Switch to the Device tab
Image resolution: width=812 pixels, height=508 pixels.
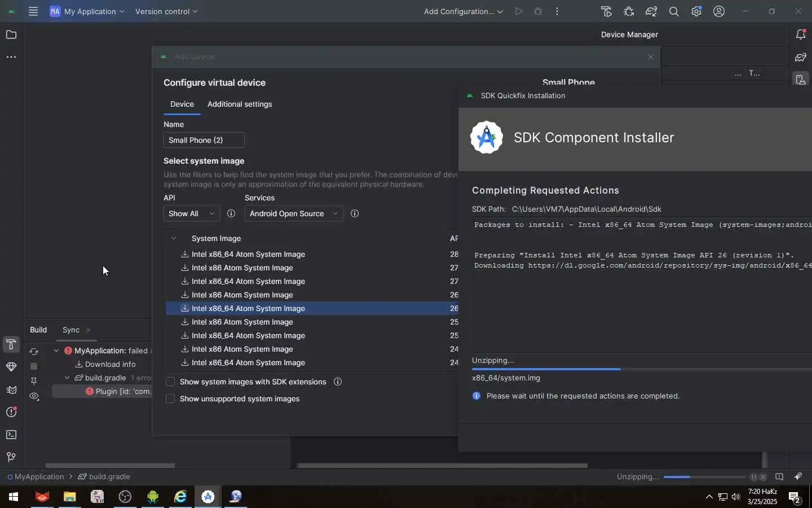coord(182,104)
